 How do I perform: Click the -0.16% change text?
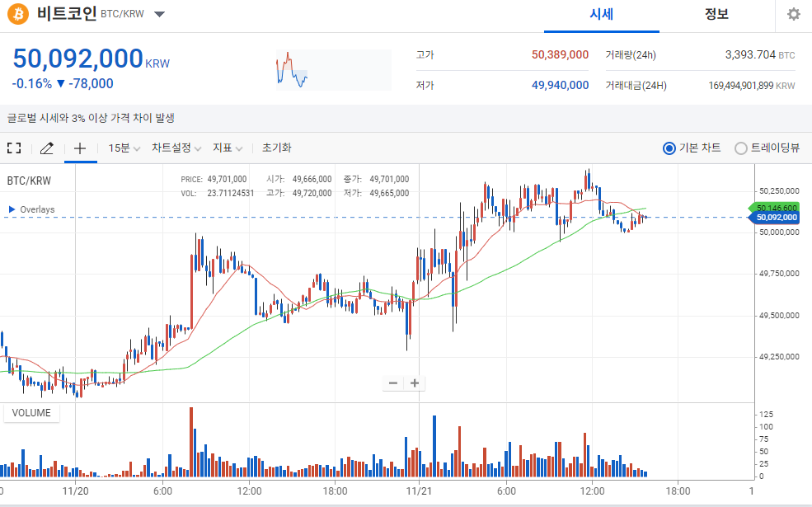click(x=32, y=83)
